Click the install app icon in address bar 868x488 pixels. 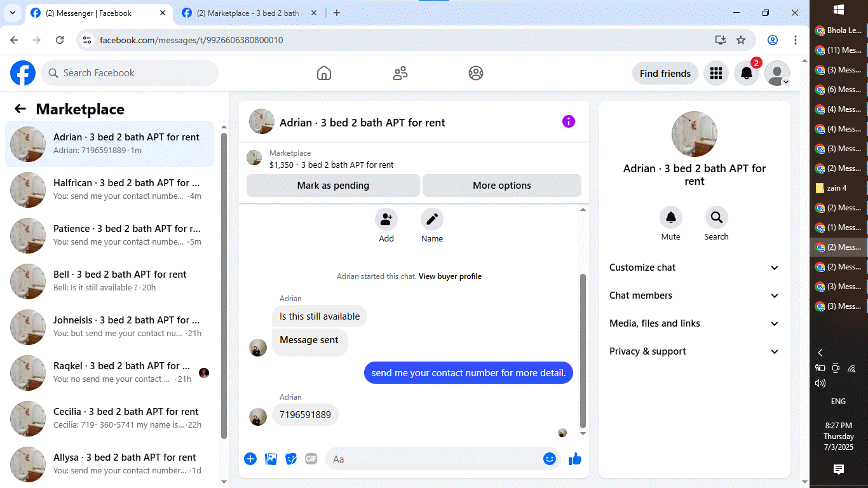coord(721,40)
